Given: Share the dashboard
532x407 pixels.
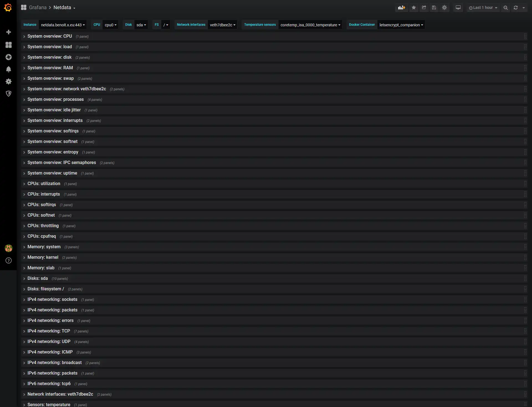Looking at the screenshot, I should (x=424, y=7).
